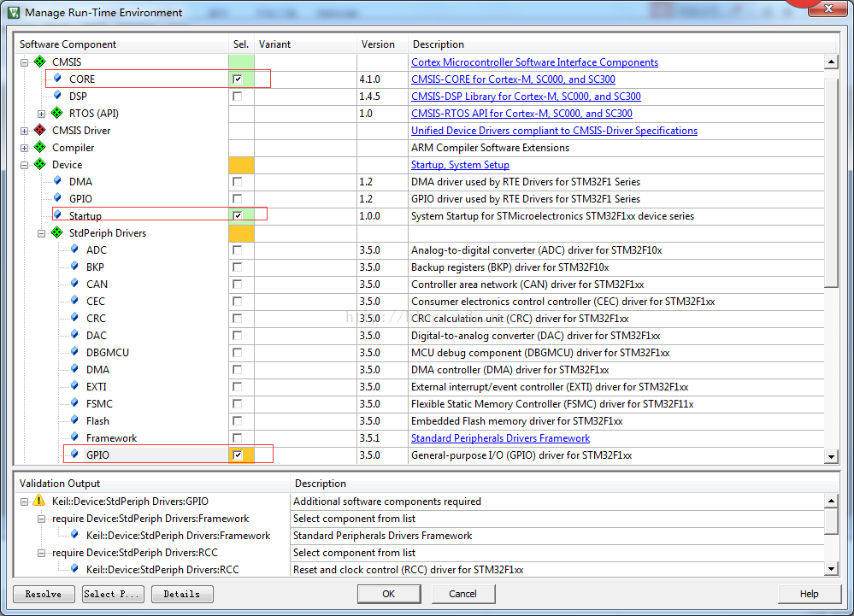Enable the Framework component checkbox
854x616 pixels.
(x=238, y=437)
